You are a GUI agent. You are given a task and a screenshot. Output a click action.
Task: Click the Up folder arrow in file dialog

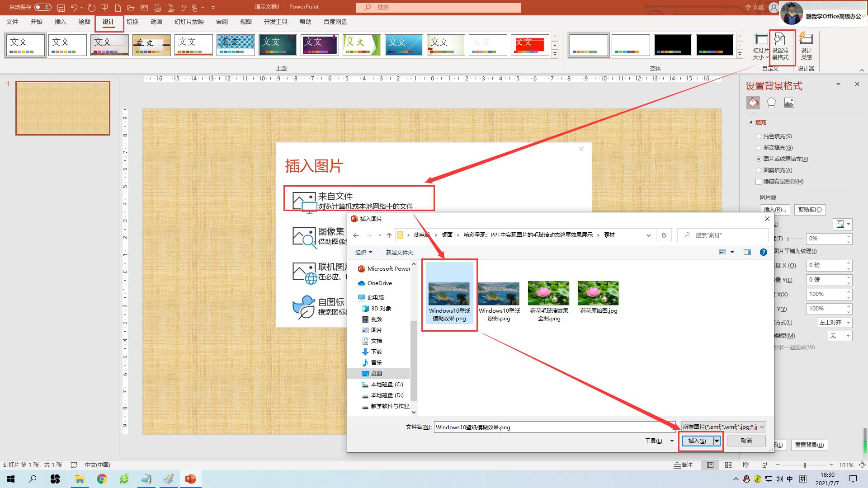(x=389, y=235)
